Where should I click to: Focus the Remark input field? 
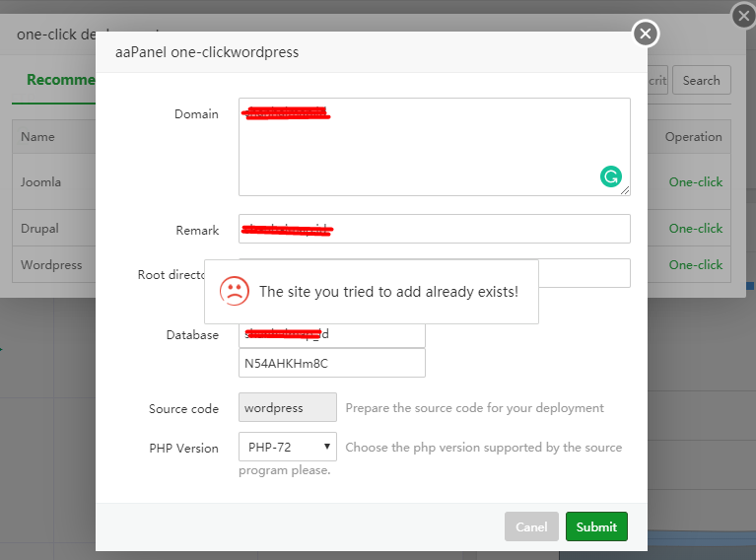pyautogui.click(x=434, y=229)
